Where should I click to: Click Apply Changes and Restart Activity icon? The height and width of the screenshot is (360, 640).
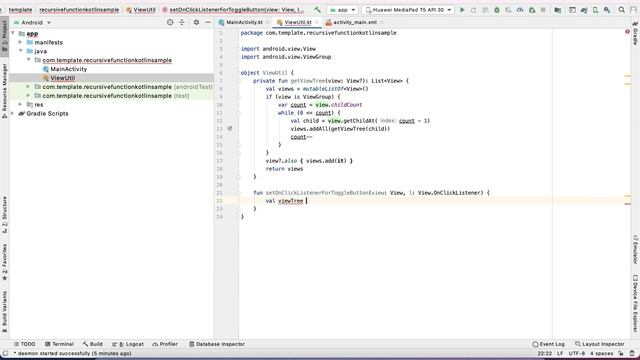point(473,9)
